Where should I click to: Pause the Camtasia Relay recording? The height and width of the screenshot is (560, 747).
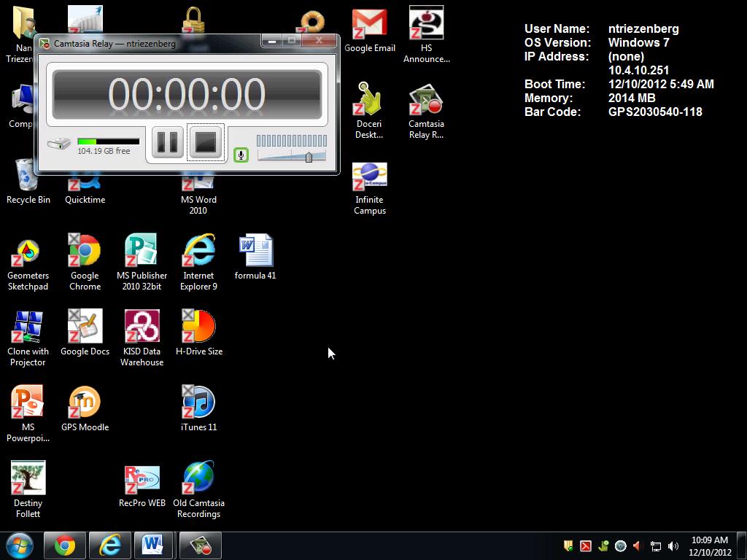pyautogui.click(x=168, y=142)
